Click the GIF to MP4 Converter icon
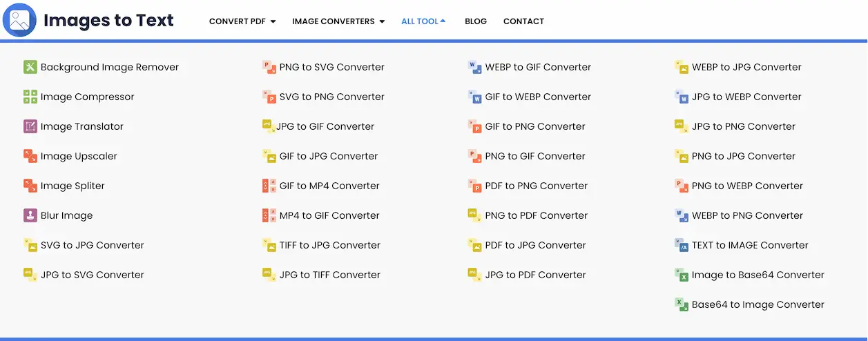Viewport: 868px width, 341px height. (x=269, y=186)
